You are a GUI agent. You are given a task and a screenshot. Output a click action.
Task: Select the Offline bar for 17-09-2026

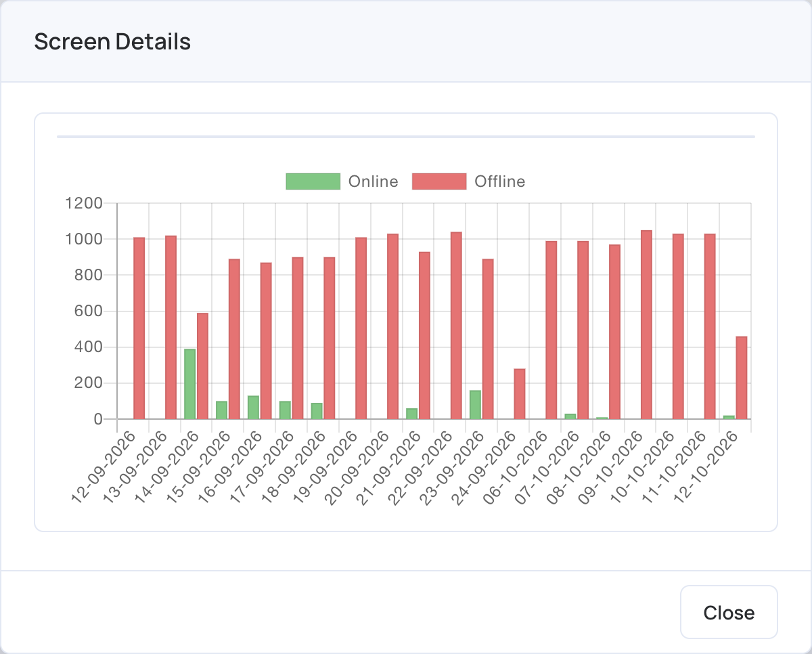[x=298, y=339]
